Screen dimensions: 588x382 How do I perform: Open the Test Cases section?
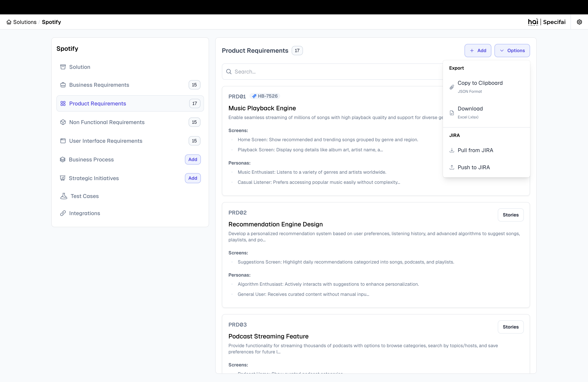click(130, 196)
